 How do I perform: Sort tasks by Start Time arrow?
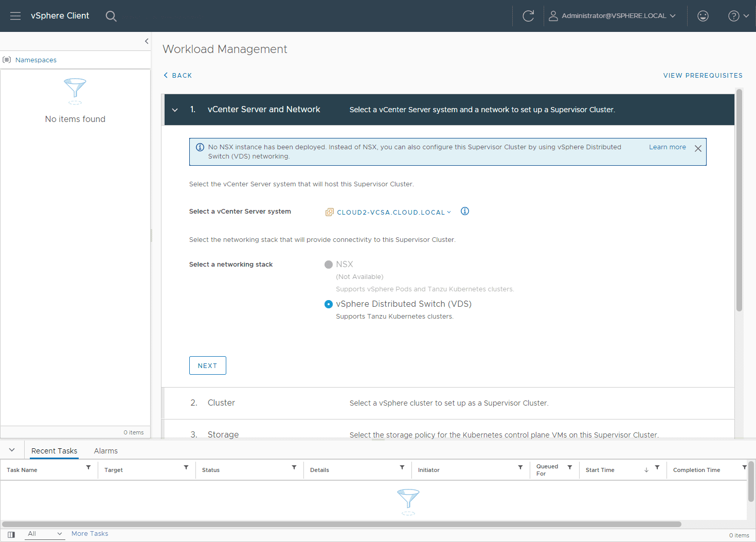(646, 470)
